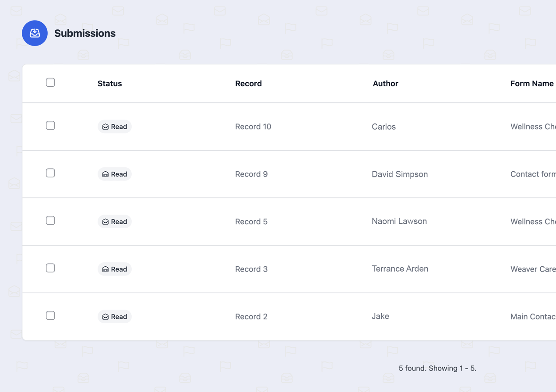
Task: Tick the checkbox beside Record 5
Action: [x=50, y=220]
